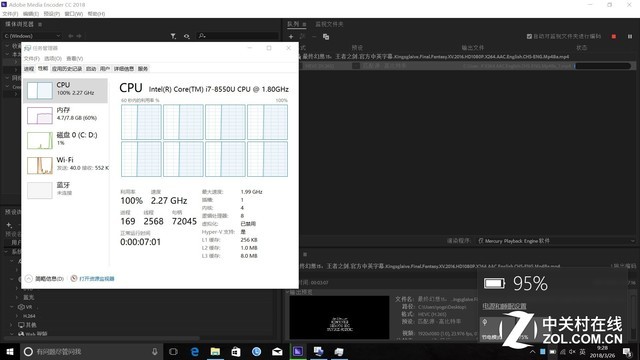Open the C: (Windows) drive dropdown

tap(32, 36)
